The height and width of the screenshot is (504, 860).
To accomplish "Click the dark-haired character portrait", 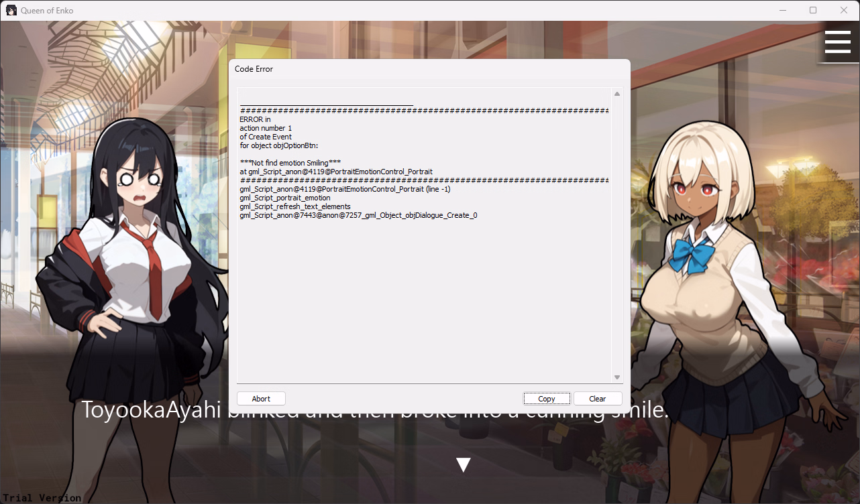I will tap(131, 308).
